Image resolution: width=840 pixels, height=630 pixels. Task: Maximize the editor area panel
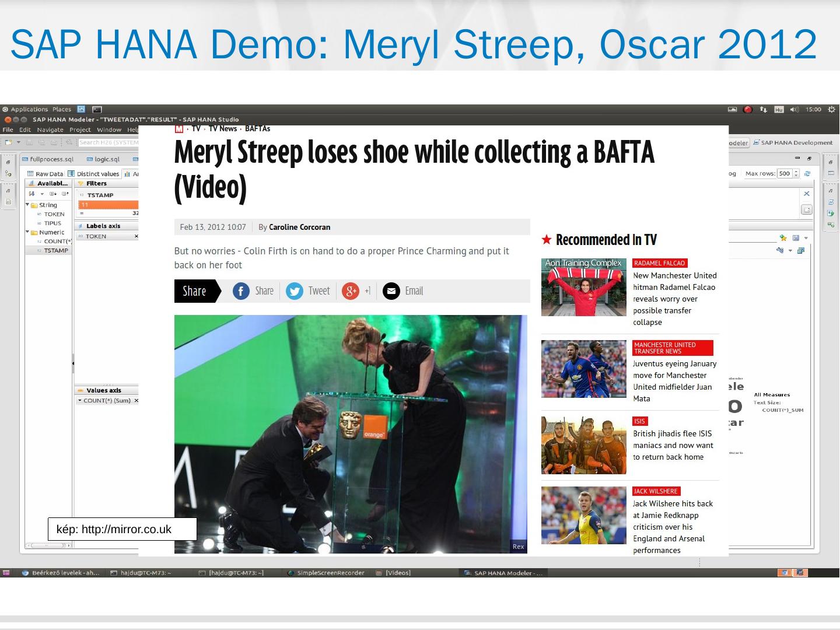[809, 159]
